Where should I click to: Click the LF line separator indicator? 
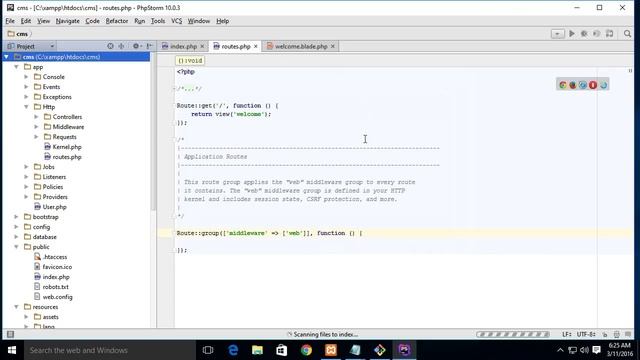click(x=567, y=334)
